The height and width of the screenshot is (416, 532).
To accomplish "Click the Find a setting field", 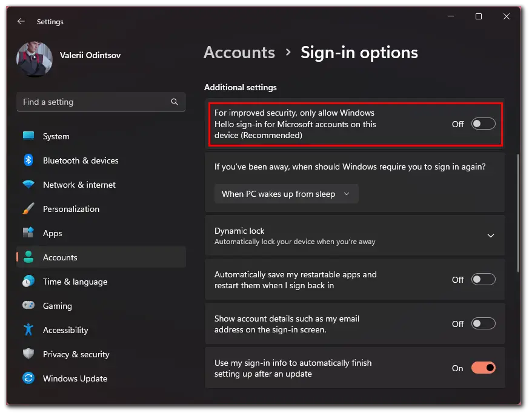I will click(101, 102).
